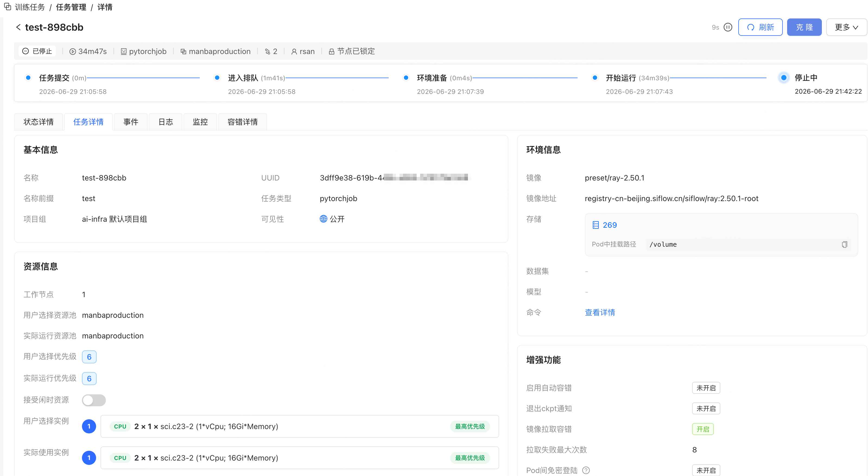The image size is (868, 476).
Task: Click the training task breadcrumb icon
Action: (7, 7)
